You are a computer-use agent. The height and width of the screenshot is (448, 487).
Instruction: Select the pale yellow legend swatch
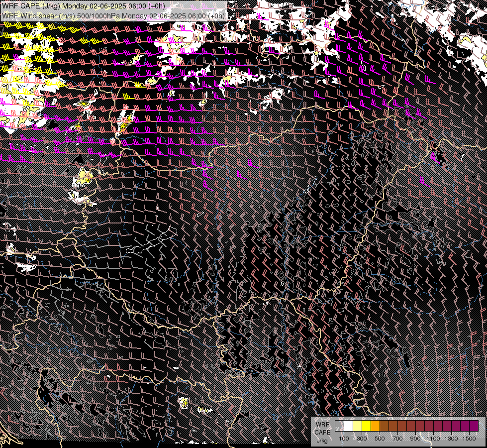pyautogui.click(x=358, y=426)
